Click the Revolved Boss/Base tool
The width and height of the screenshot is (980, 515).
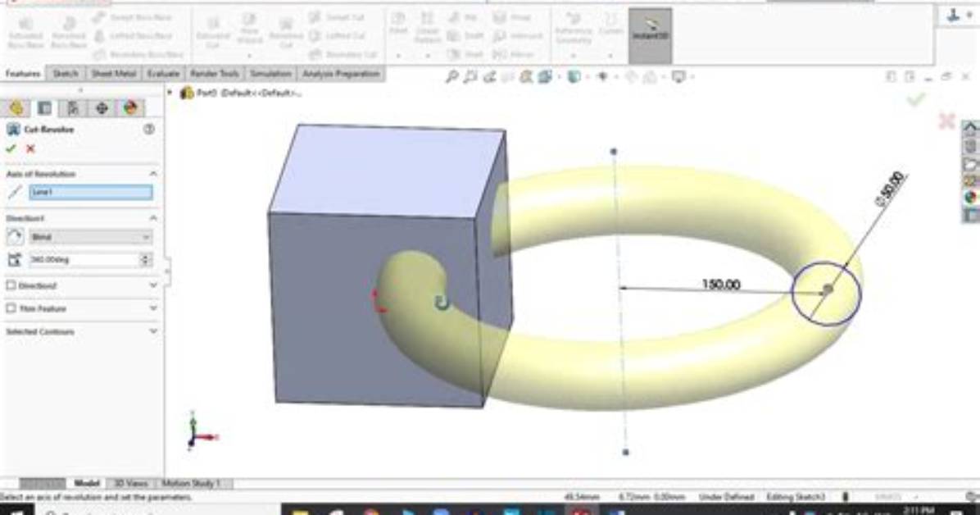(69, 33)
